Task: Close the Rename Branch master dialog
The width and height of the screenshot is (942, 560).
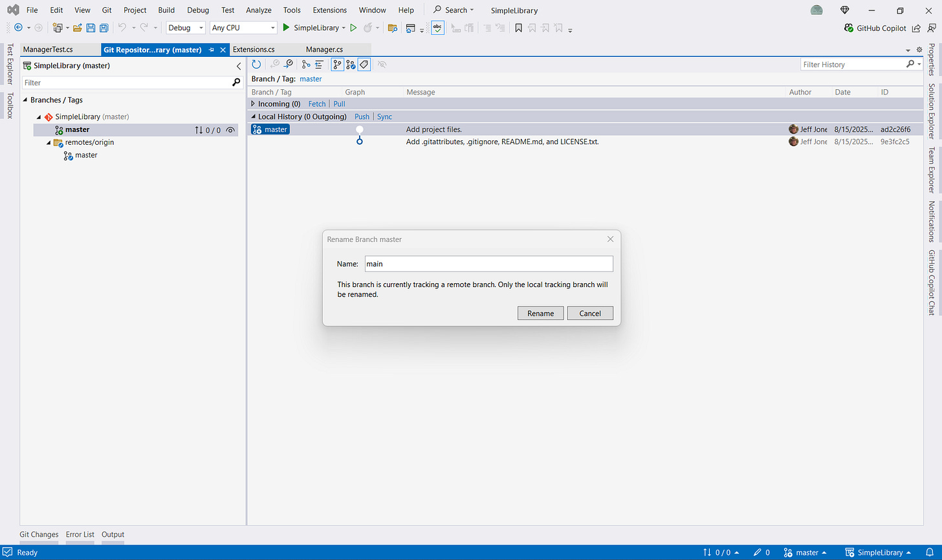Action: (x=610, y=239)
